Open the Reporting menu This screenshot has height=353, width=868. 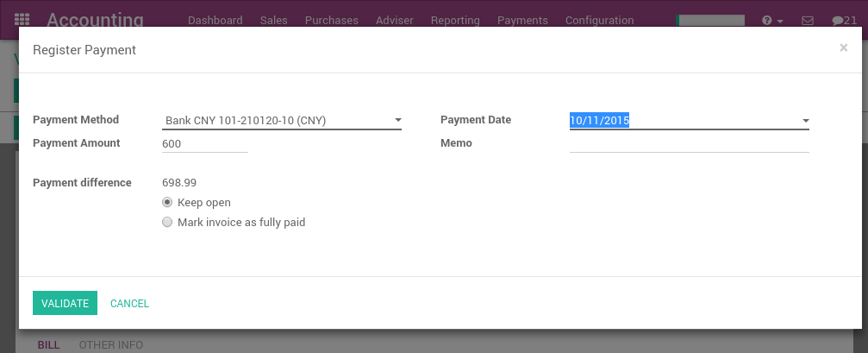point(455,20)
